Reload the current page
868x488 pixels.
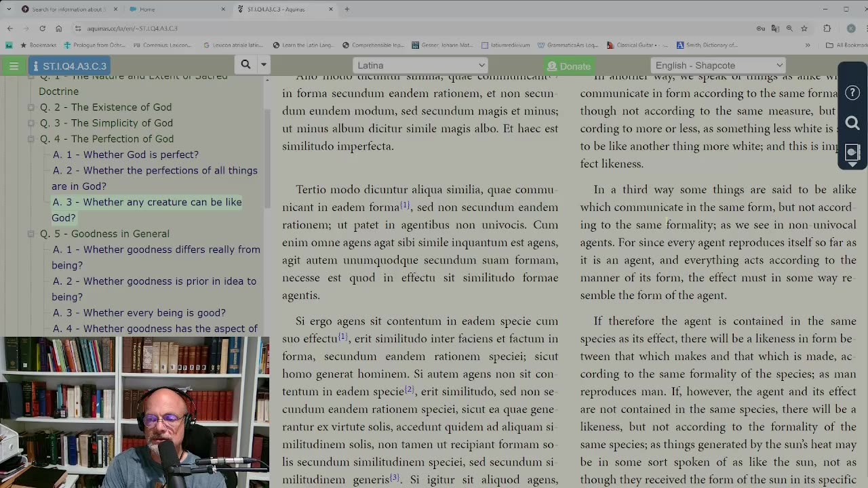pos(42,28)
